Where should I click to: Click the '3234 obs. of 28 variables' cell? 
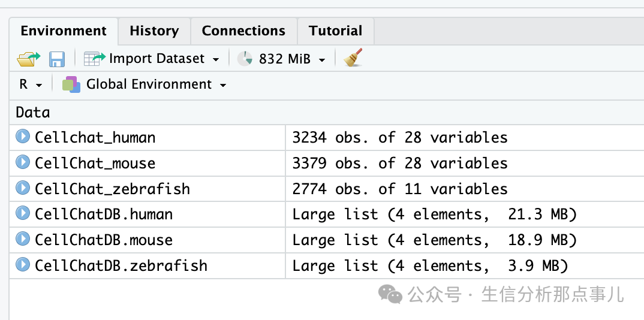pos(465,137)
